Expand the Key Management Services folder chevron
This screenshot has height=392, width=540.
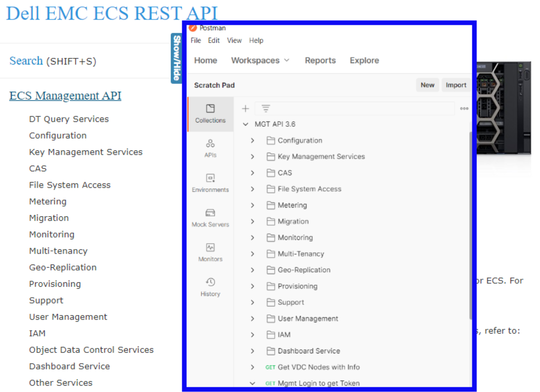tap(252, 157)
